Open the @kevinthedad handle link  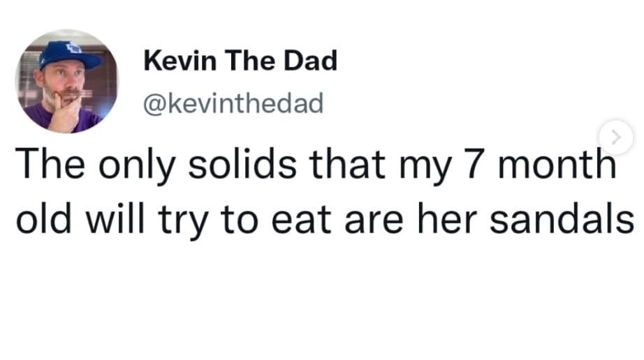pos(233,103)
